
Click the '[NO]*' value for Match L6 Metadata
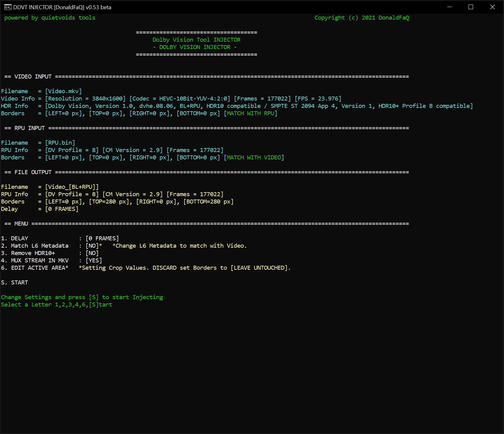94,246
